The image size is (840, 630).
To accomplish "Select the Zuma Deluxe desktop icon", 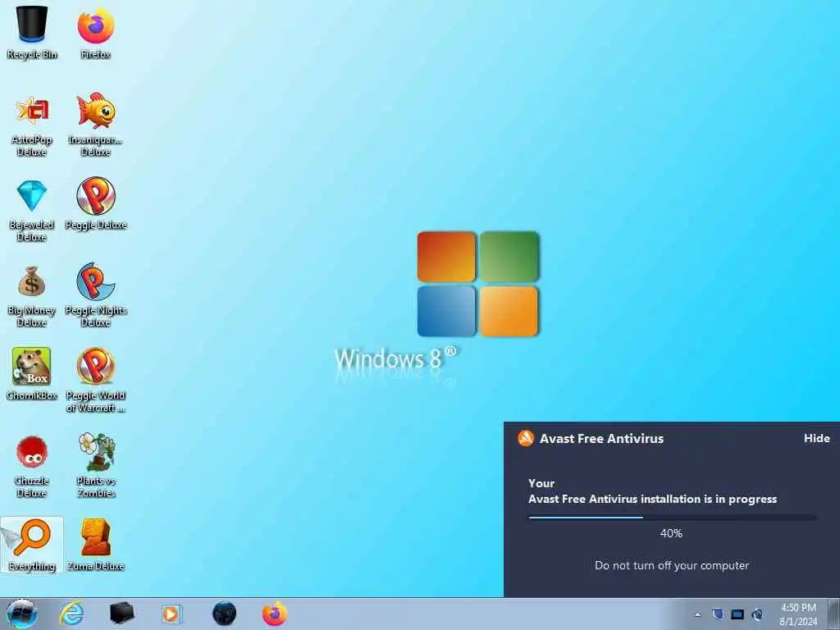I will tap(95, 545).
